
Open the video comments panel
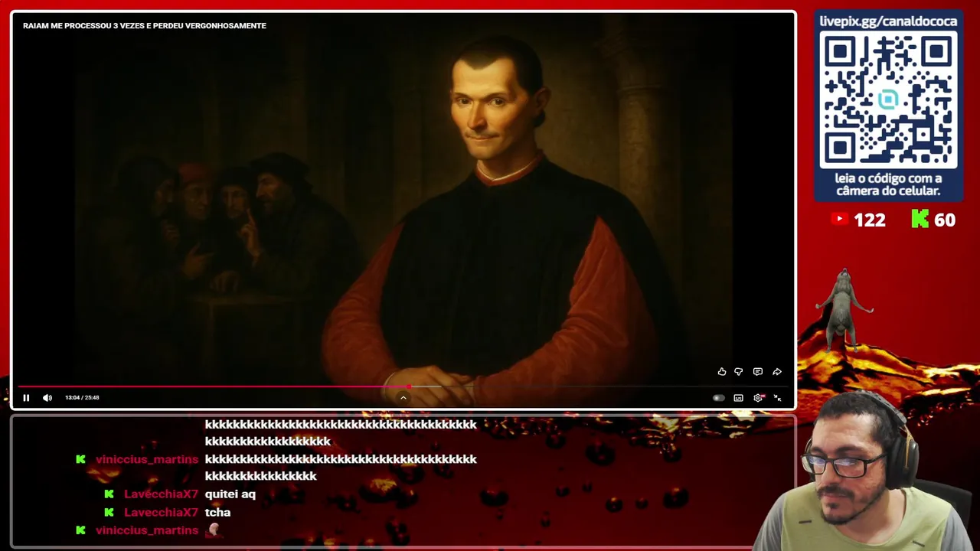(x=758, y=372)
